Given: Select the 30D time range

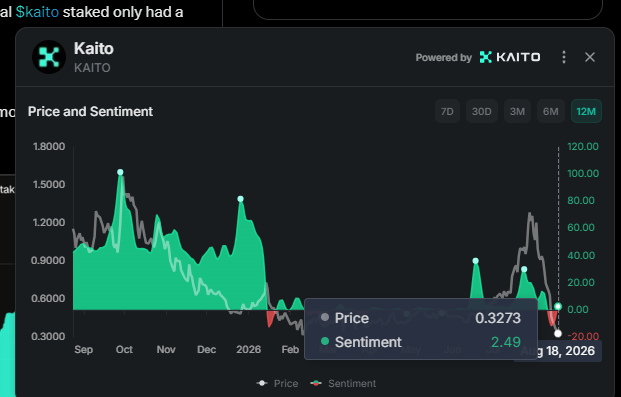Looking at the screenshot, I should (482, 111).
